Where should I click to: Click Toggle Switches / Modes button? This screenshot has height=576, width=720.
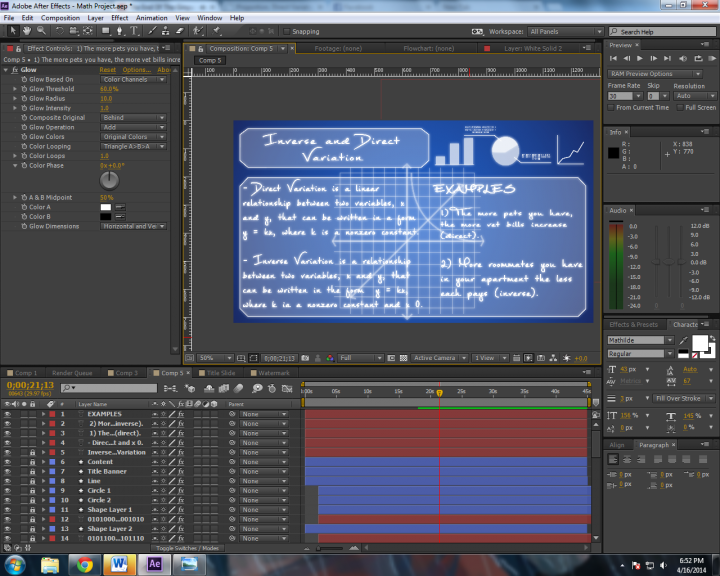[187, 548]
